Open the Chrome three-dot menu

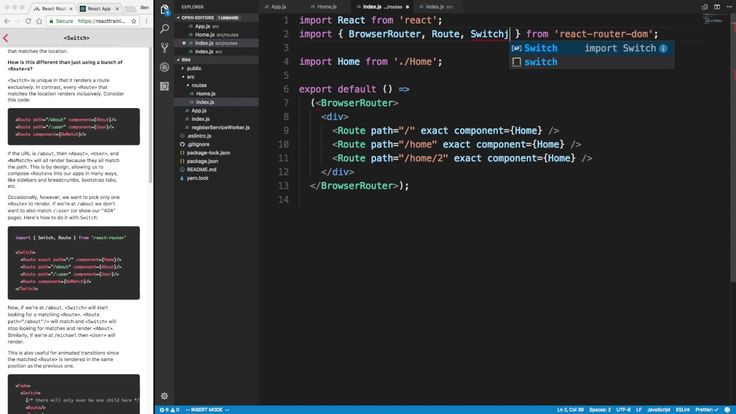146,21
